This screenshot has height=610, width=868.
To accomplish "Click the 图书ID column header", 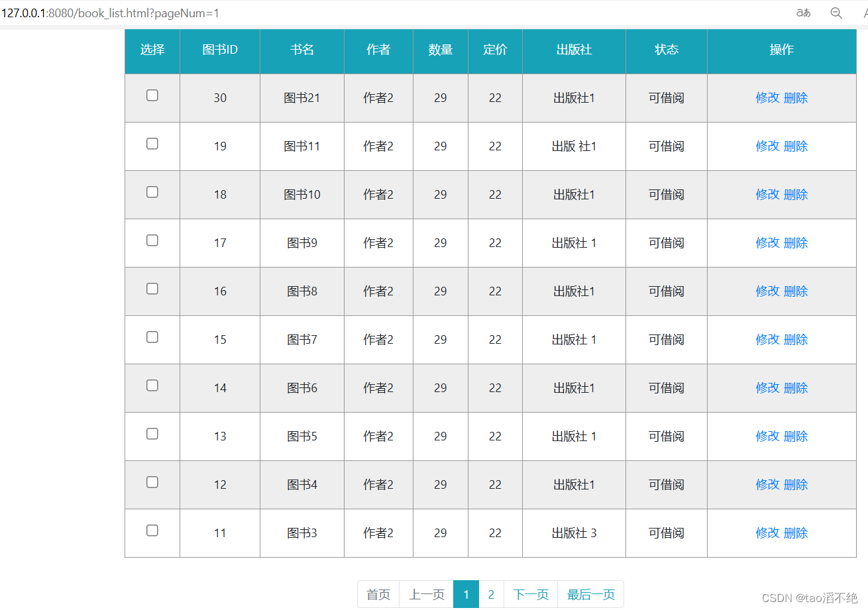I will tap(220, 50).
